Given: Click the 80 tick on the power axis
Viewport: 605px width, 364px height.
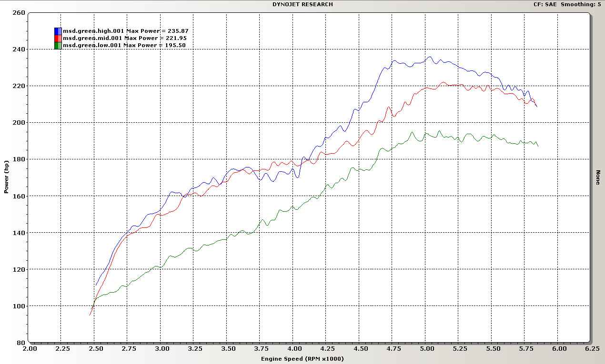Looking at the screenshot, I should tap(21, 343).
